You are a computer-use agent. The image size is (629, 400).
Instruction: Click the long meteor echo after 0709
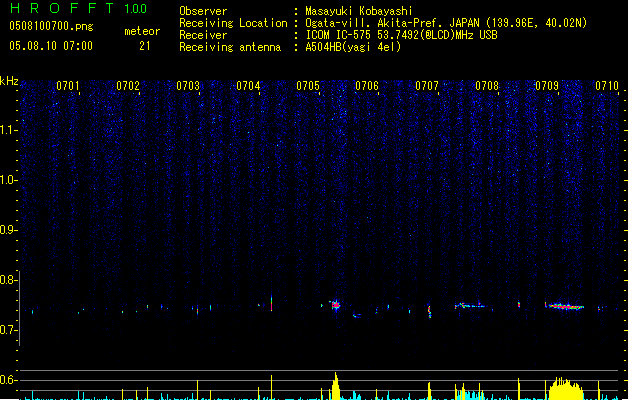564,306
